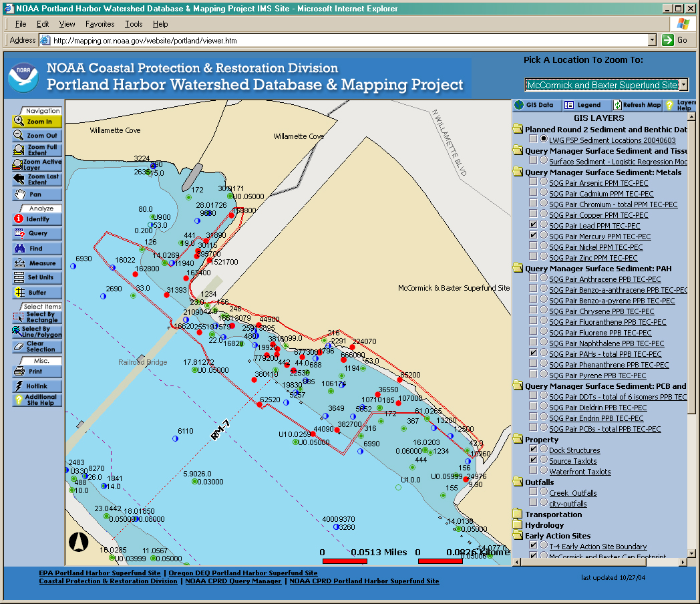Enable SQG Pair Arsenic checkbox

(x=533, y=182)
